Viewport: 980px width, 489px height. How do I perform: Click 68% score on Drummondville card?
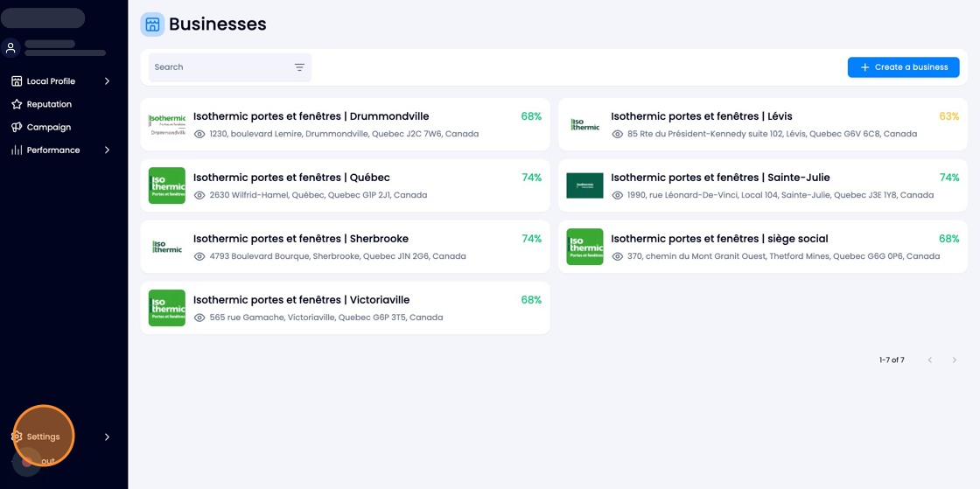click(x=531, y=117)
